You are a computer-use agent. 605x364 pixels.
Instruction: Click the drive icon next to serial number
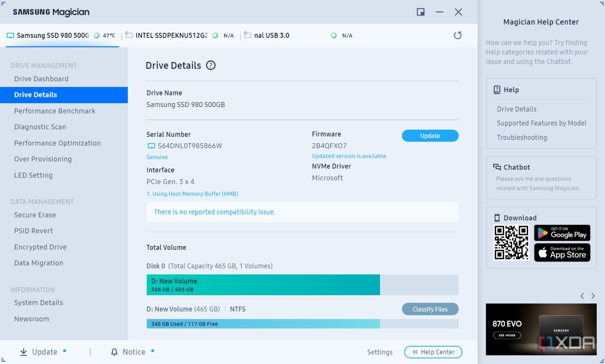pyautogui.click(x=151, y=146)
